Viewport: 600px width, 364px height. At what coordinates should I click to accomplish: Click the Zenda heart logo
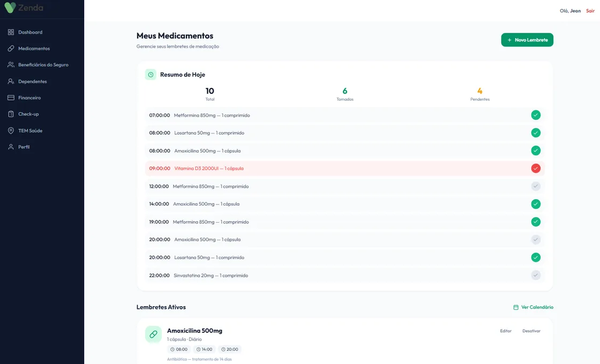point(10,7)
